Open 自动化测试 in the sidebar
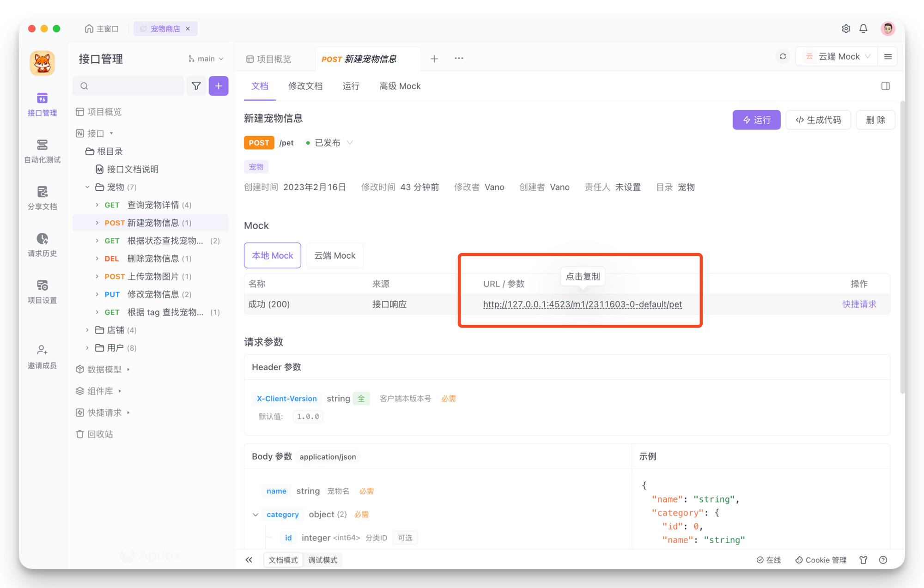The width and height of the screenshot is (924, 588). point(42,151)
